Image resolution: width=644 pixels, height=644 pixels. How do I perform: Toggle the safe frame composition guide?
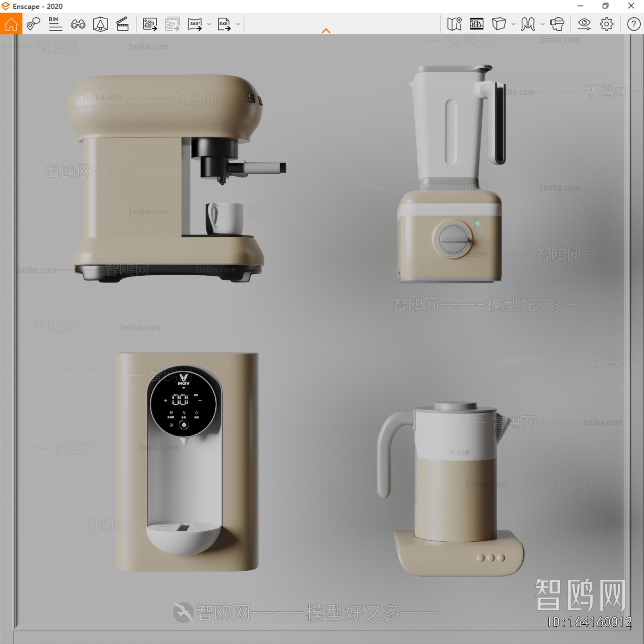pos(100,24)
